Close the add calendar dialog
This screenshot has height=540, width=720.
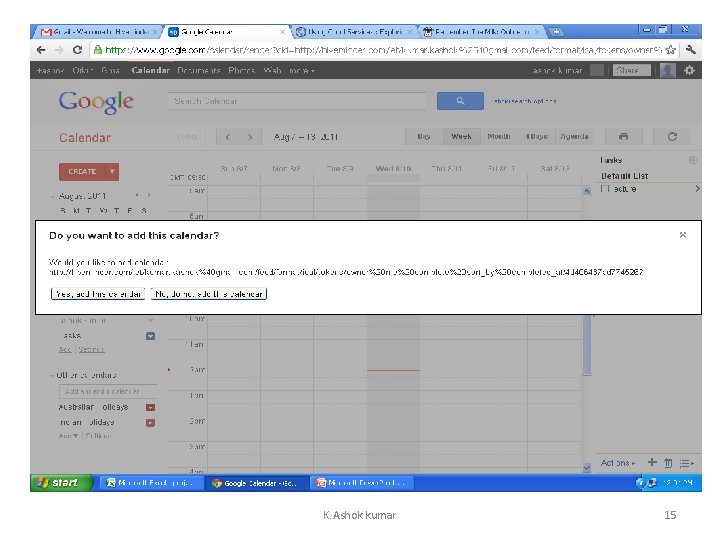click(x=683, y=235)
